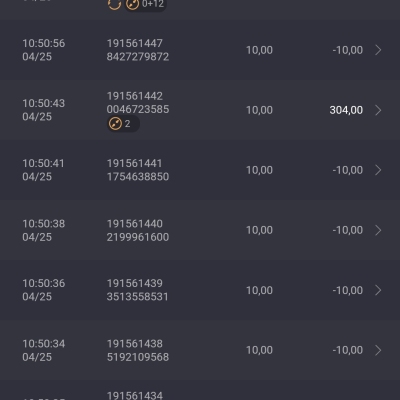Screen dimensions: 400x400
Task: Open chevron for the 10:50:41 bet row
Action: coord(378,170)
